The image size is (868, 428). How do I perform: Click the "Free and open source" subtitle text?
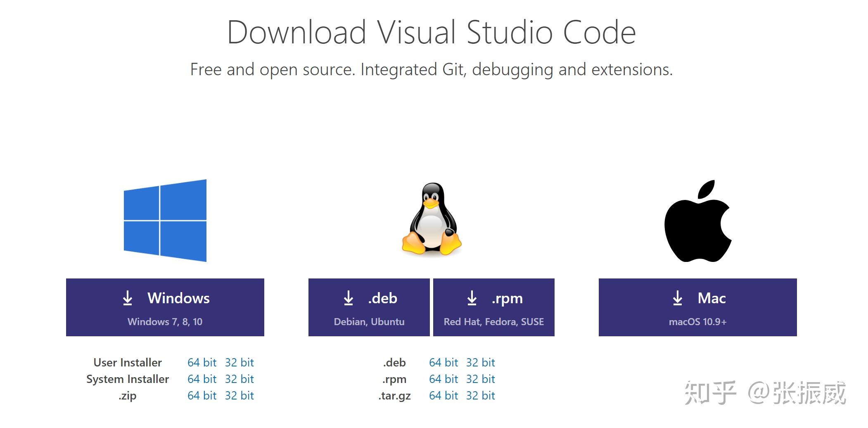click(432, 69)
